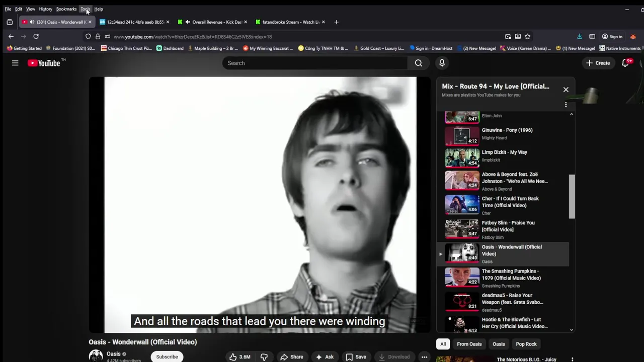The height and width of the screenshot is (362, 644).
Task: Play Fatboy Slim - Praise You from the mix
Action: (x=503, y=229)
